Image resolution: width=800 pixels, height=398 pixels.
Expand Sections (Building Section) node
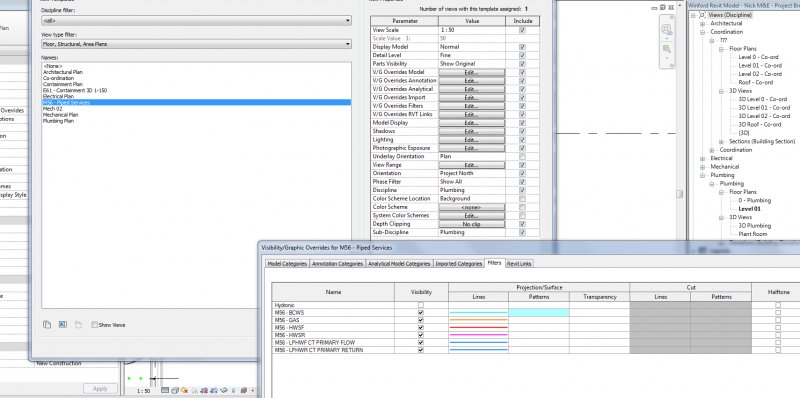click(x=721, y=141)
